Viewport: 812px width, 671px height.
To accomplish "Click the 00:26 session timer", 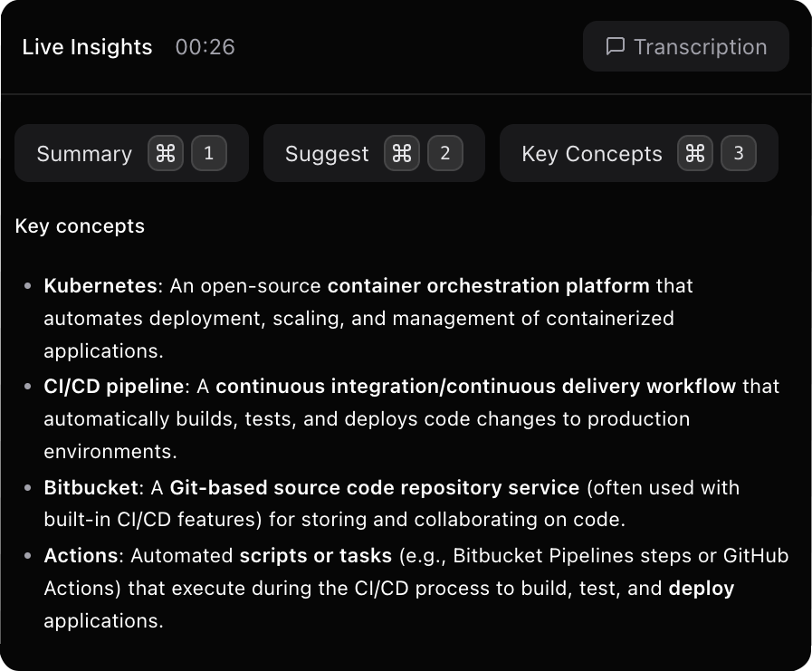I will click(x=205, y=47).
